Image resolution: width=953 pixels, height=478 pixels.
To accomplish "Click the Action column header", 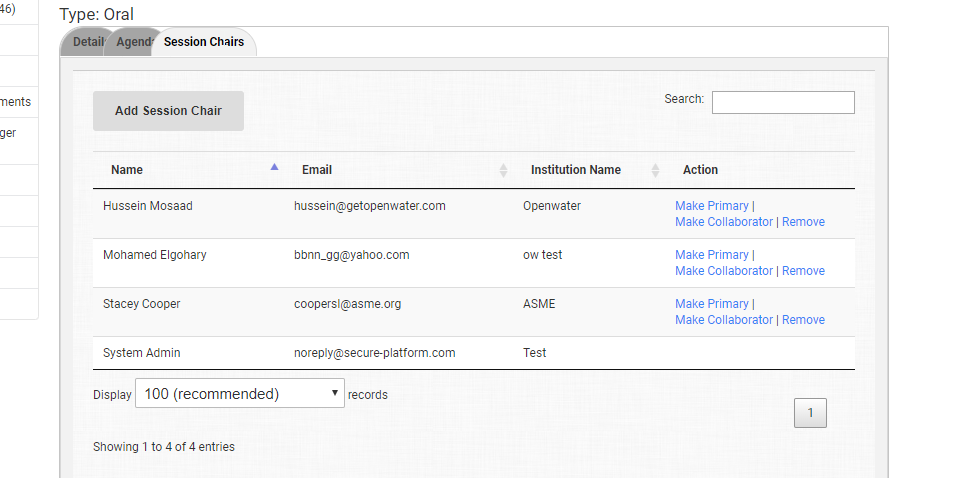I will (700, 170).
